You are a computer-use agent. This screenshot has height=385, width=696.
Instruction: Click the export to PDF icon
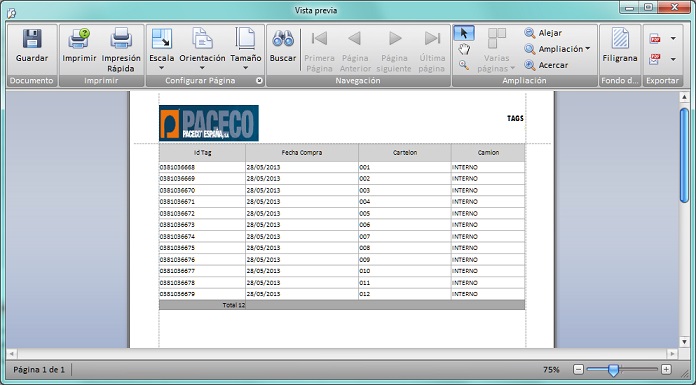pos(655,39)
